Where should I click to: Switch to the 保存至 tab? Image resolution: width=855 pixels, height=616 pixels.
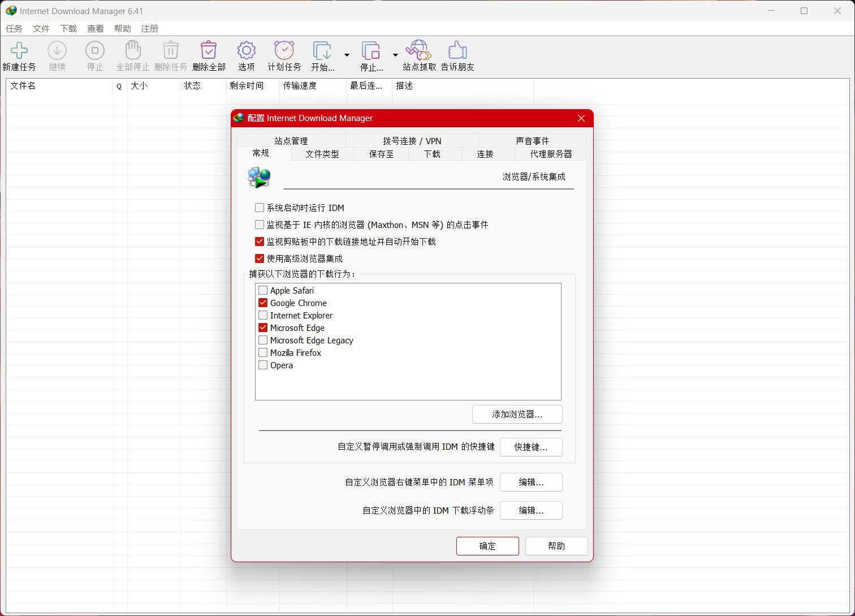click(382, 154)
